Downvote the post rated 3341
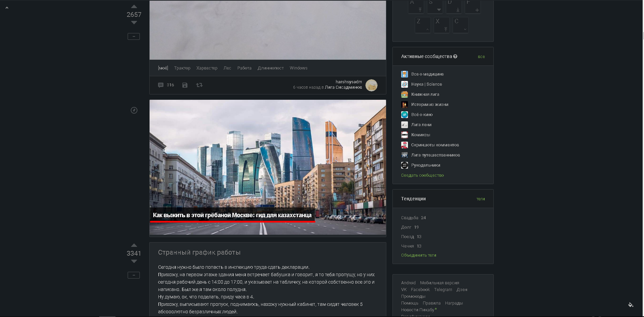This screenshot has height=317, width=644. [x=134, y=261]
